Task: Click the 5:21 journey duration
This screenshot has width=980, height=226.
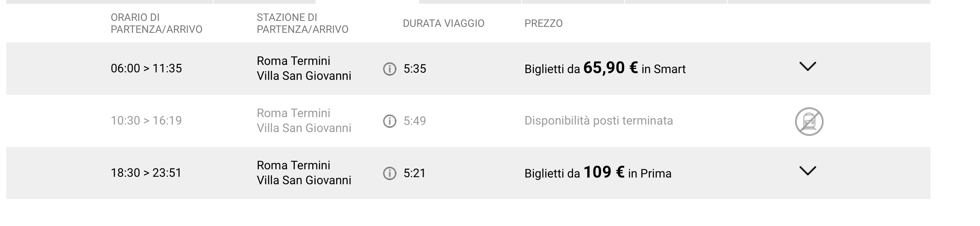Action: point(414,173)
